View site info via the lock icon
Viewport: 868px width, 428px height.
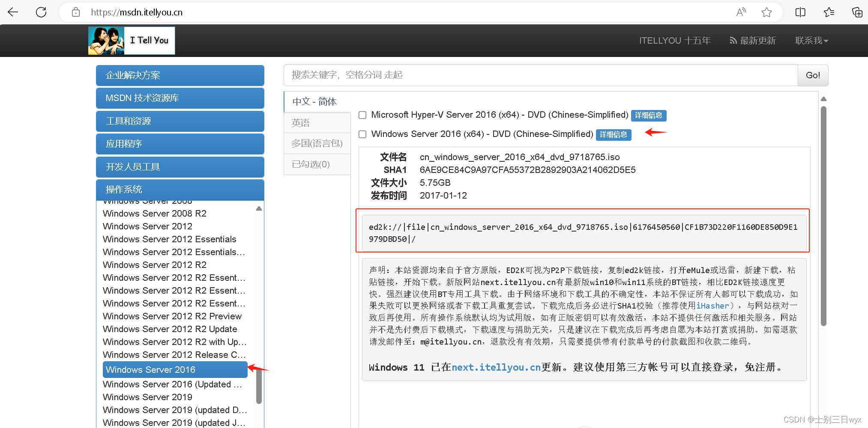pyautogui.click(x=76, y=12)
